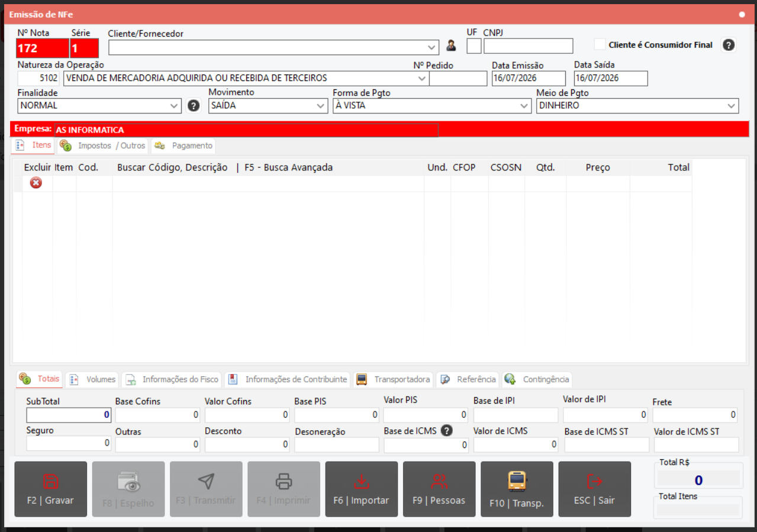The height and width of the screenshot is (532, 757).
Task: Open the Pagamento tab
Action: click(183, 146)
